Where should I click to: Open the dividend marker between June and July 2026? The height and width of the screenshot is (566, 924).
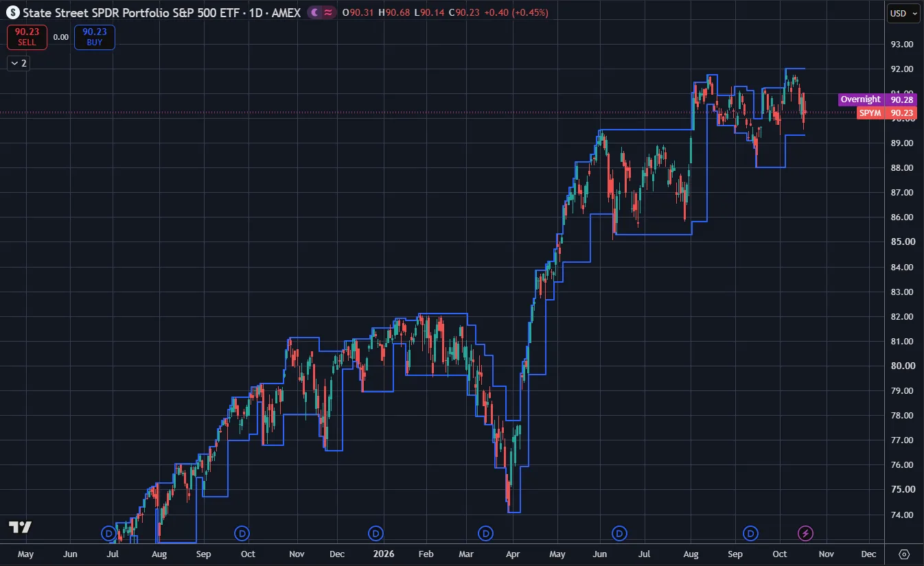click(620, 533)
